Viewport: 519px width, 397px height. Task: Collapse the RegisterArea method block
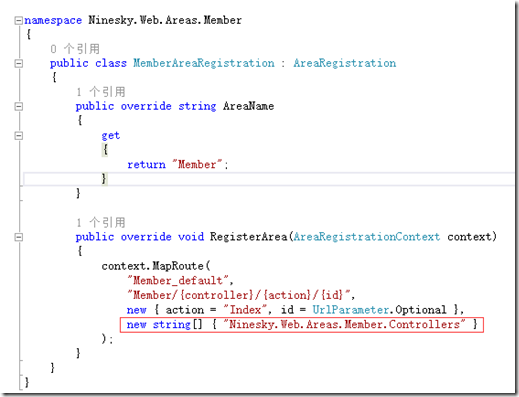click(18, 237)
